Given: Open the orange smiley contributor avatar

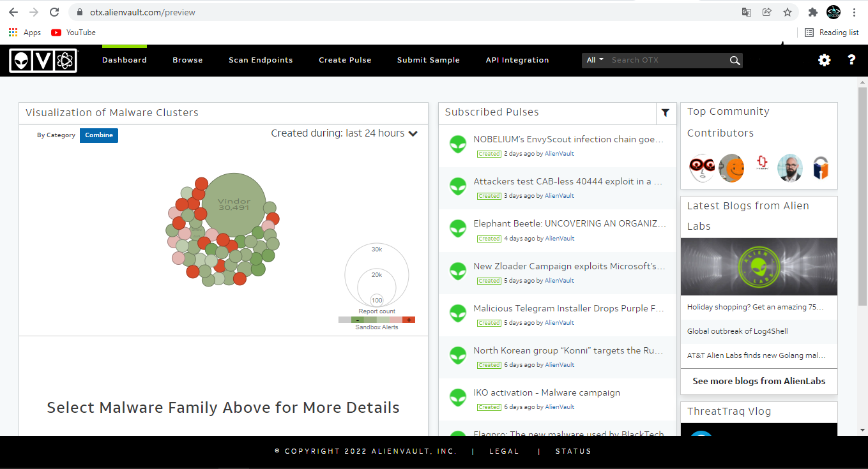Looking at the screenshot, I should pyautogui.click(x=732, y=168).
